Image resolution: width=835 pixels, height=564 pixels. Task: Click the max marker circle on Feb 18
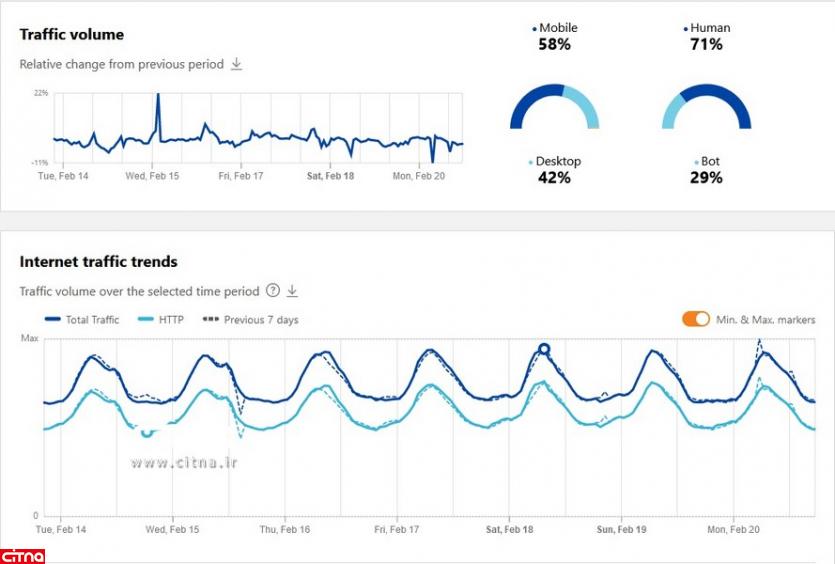pyautogui.click(x=544, y=349)
